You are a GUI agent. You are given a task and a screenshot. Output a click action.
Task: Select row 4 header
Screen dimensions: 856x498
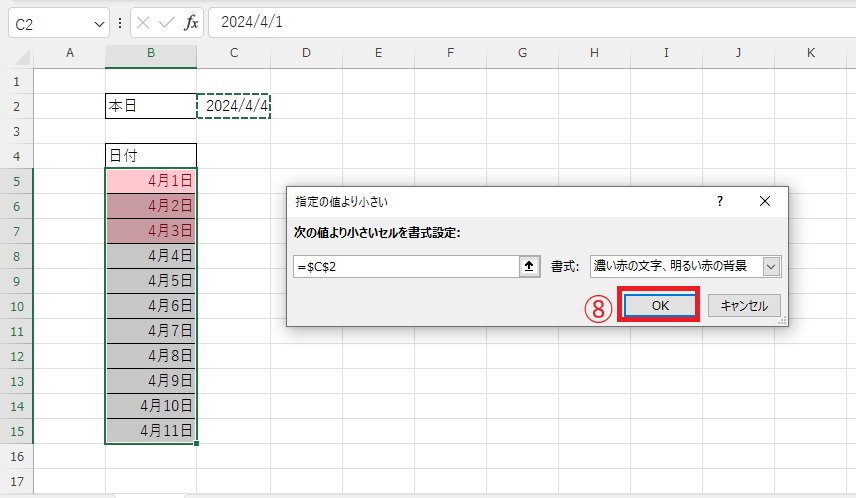(x=16, y=156)
